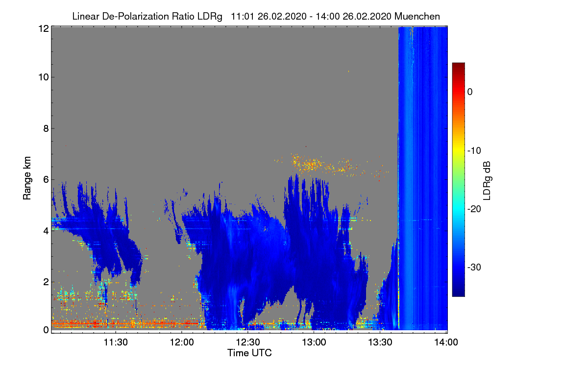Viewport: 588px width, 392px height.
Task: Click the '13:30' time tick label
Action: click(x=380, y=343)
